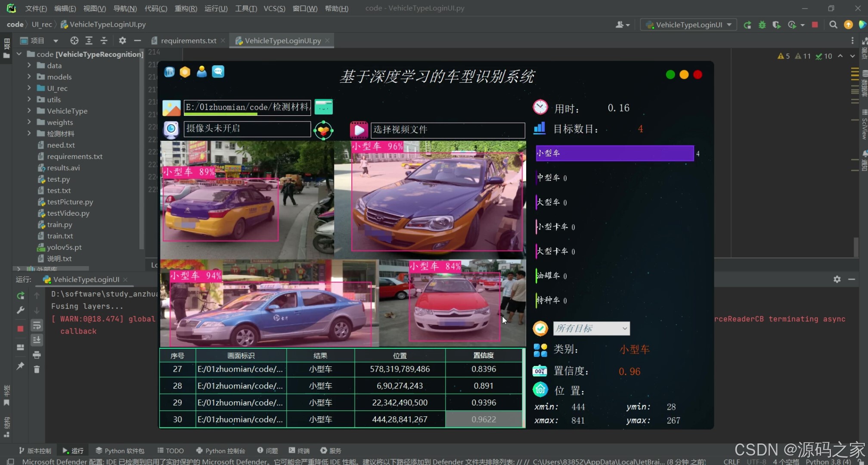Open the 视图 menu
Image resolution: width=868 pixels, height=465 pixels.
point(94,8)
